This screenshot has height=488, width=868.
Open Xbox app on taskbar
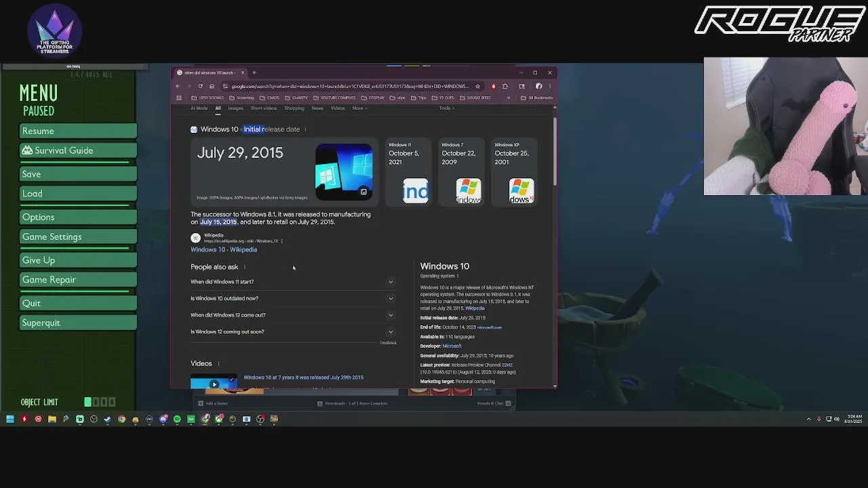[219, 419]
